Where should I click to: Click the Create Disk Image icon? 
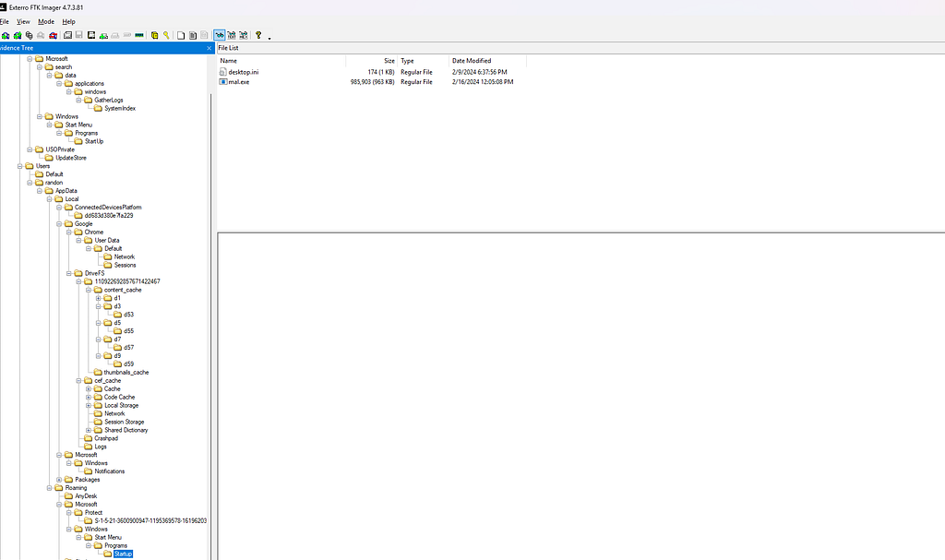pos(67,35)
